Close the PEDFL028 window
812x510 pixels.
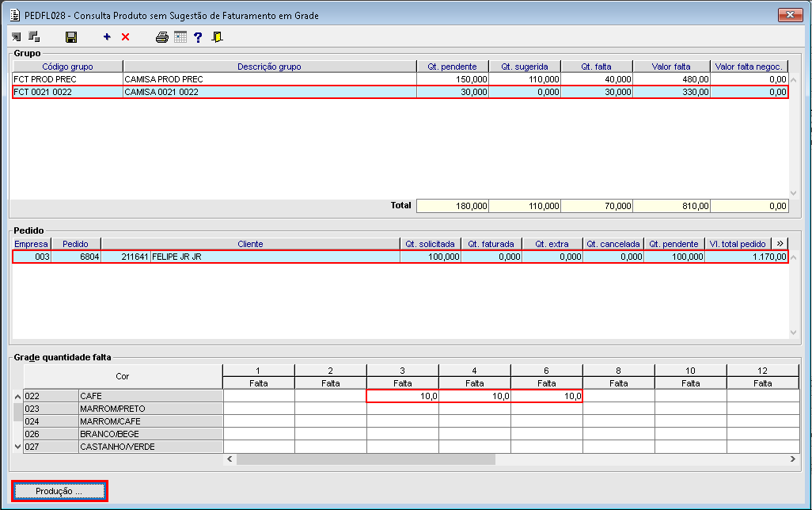tap(791, 14)
